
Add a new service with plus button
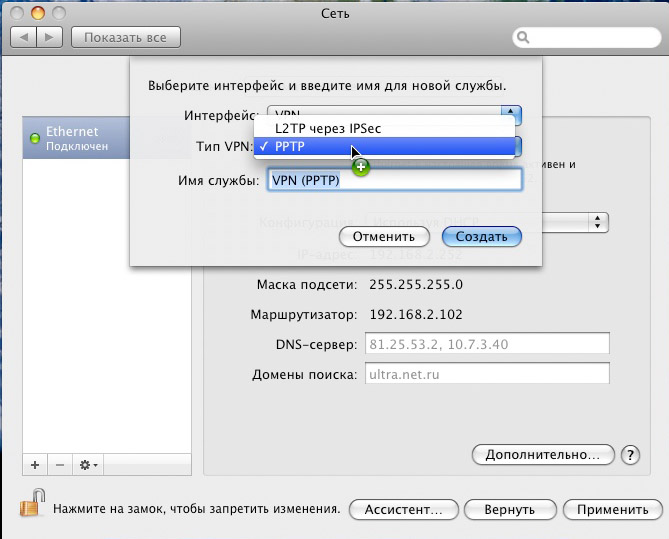click(35, 465)
